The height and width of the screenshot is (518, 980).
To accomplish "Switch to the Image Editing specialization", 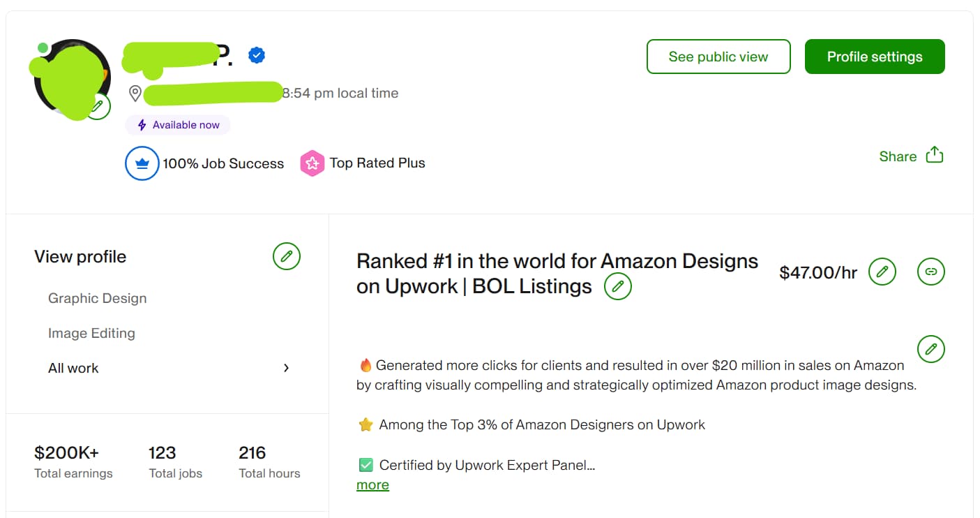I will pyautogui.click(x=91, y=333).
